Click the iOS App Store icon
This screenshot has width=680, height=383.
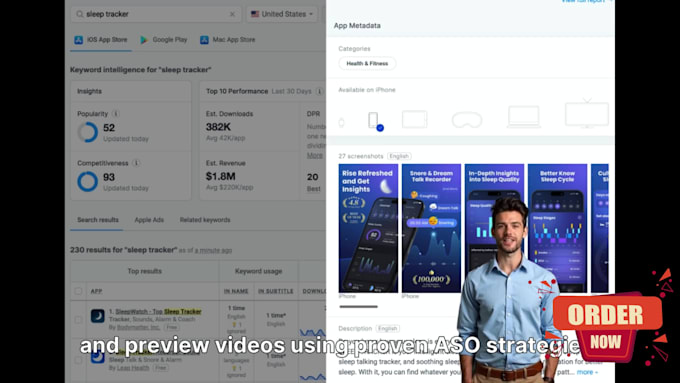[x=78, y=40]
